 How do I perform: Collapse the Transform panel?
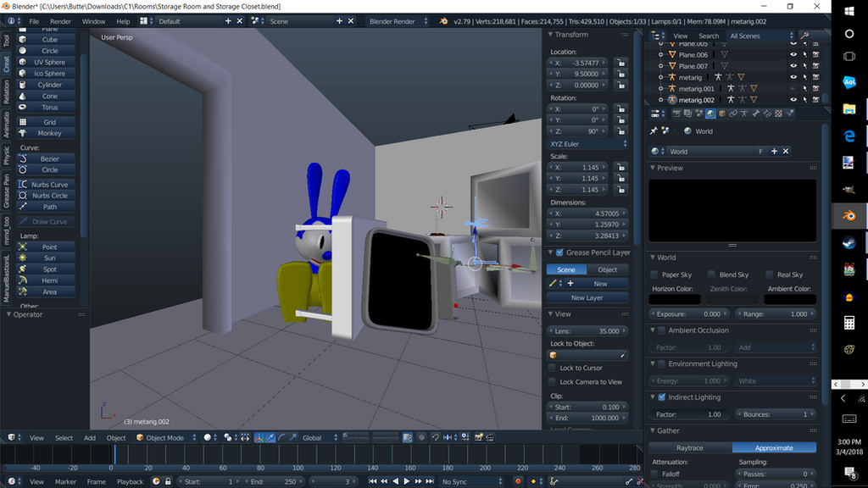click(x=551, y=34)
